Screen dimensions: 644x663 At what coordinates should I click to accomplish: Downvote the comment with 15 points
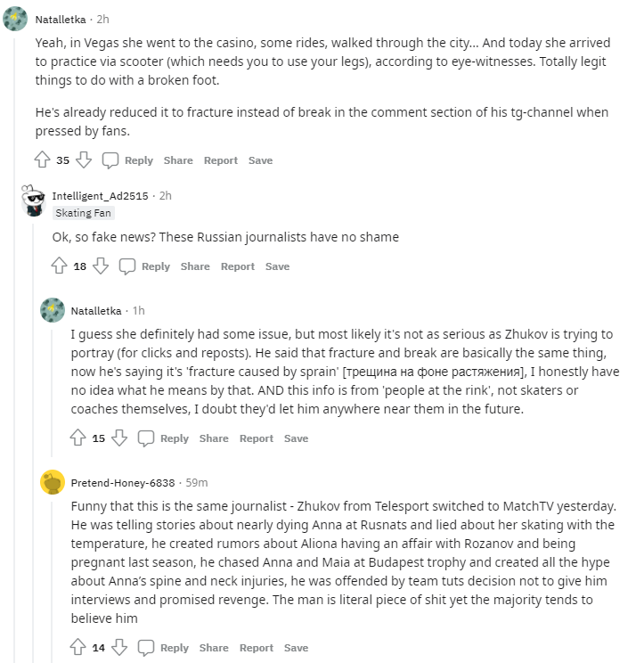(119, 438)
